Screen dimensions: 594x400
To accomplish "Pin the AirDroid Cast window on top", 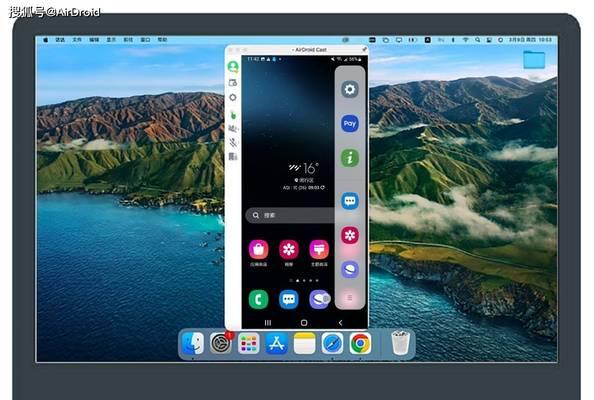I will click(x=364, y=49).
